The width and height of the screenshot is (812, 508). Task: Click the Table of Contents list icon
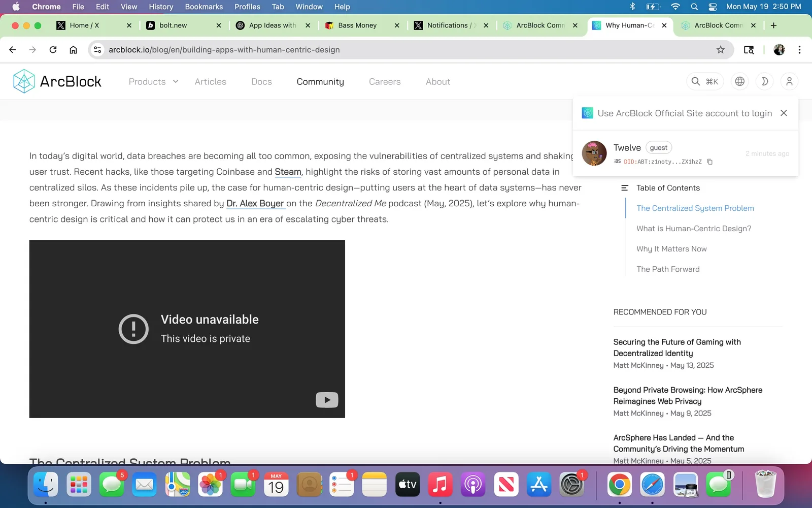click(625, 188)
